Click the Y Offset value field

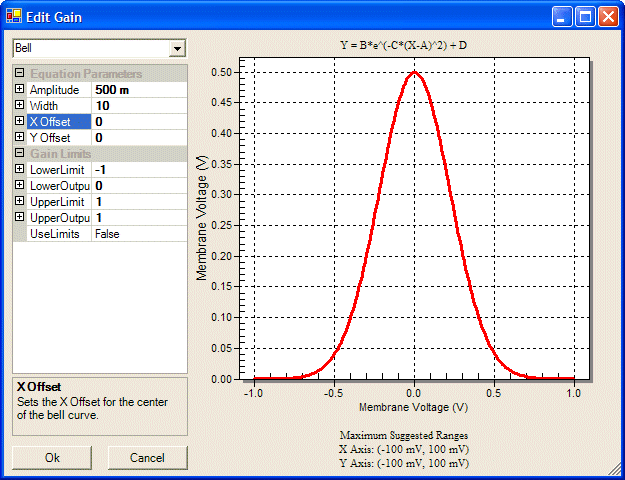[x=139, y=138]
